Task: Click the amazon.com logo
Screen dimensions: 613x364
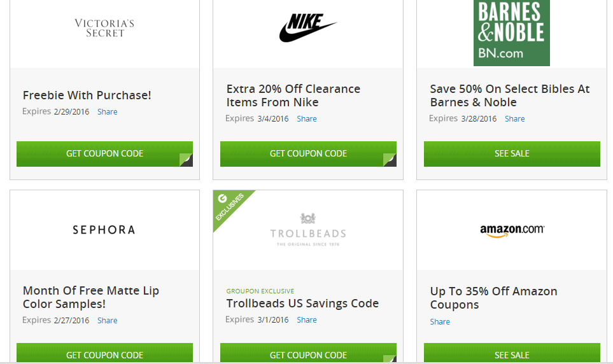Action: pos(512,230)
